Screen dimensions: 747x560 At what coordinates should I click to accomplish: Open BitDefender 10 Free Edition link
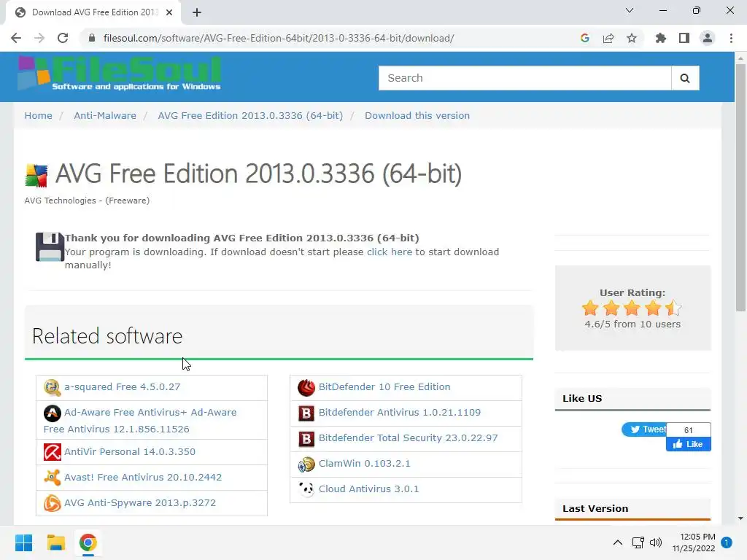[x=384, y=387]
